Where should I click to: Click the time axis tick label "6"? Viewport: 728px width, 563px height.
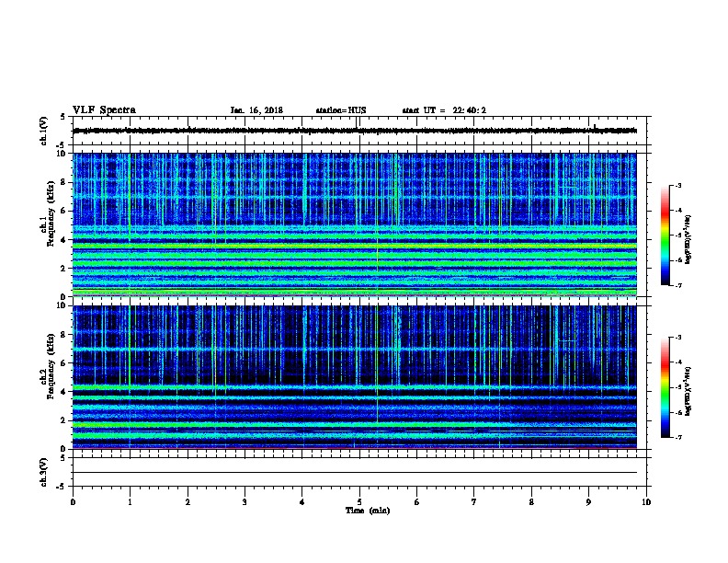(417, 502)
